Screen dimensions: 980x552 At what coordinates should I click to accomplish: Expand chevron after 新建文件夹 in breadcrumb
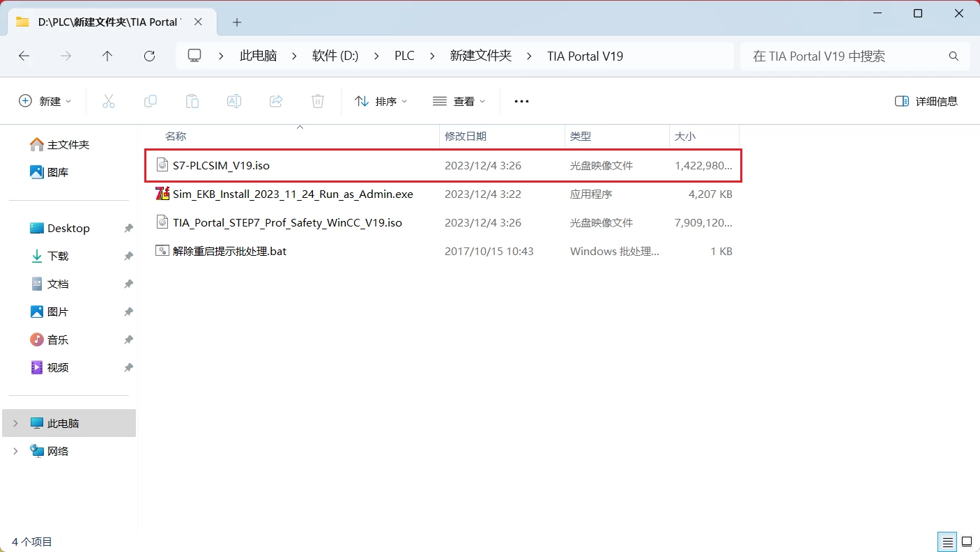tap(530, 56)
